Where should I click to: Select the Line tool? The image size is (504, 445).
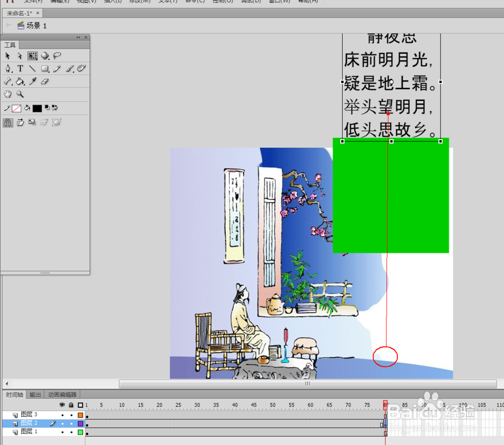[32, 69]
